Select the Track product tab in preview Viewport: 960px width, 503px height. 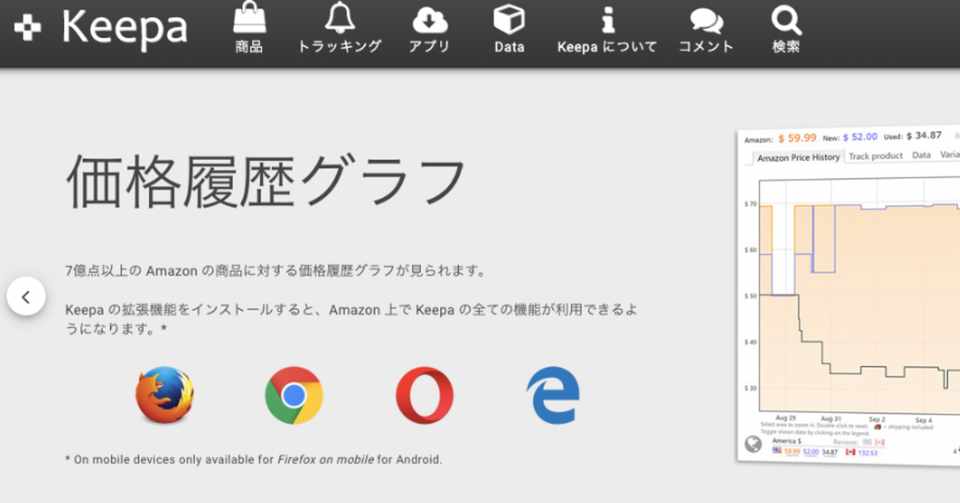[876, 156]
